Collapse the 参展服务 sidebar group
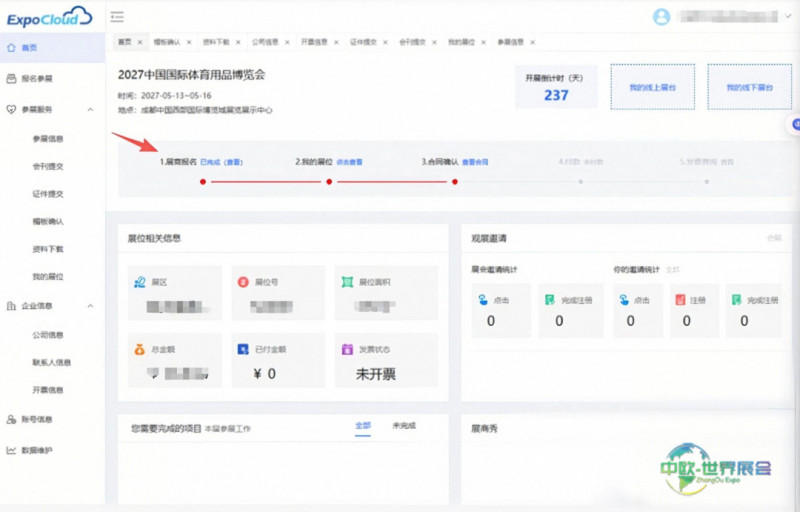Viewport: 800px width, 512px height. coord(90,109)
